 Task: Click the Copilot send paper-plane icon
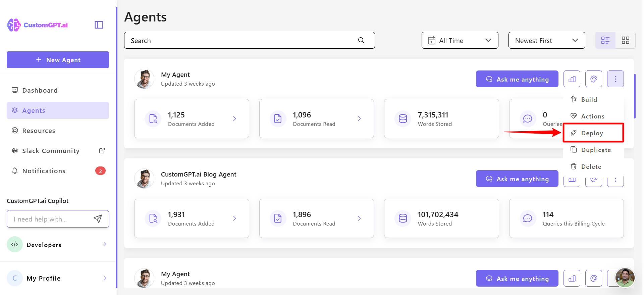[98, 219]
